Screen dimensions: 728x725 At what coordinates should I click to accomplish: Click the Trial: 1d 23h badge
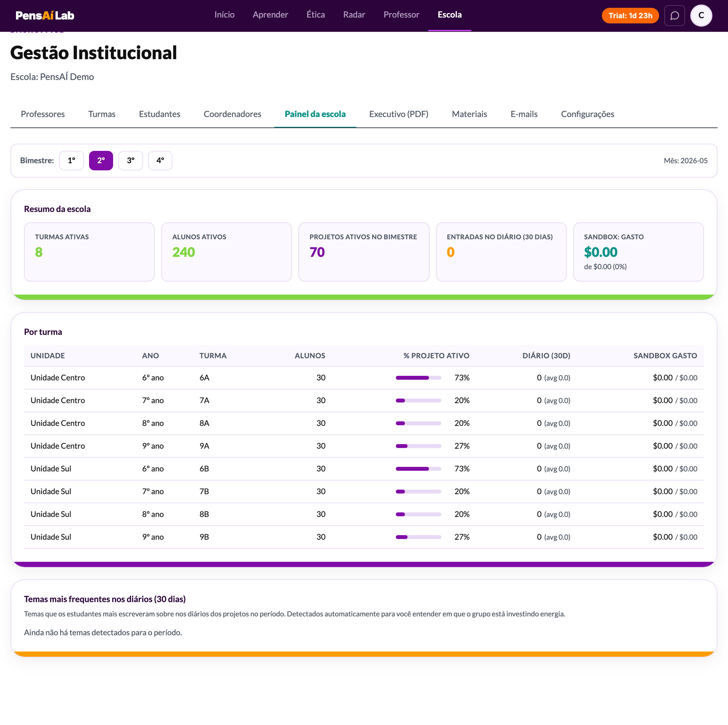point(630,16)
